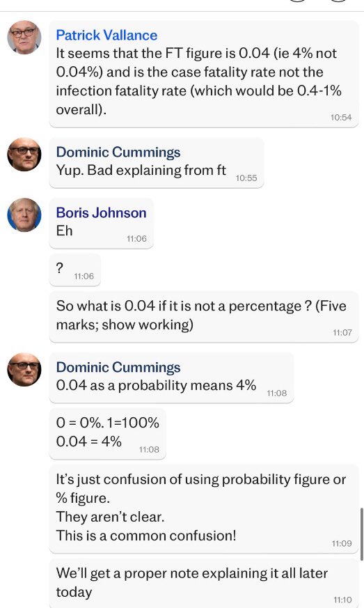Tap Dominic Cummings' avatar beside the 11:08 message
The image size is (364, 608).
point(24,370)
